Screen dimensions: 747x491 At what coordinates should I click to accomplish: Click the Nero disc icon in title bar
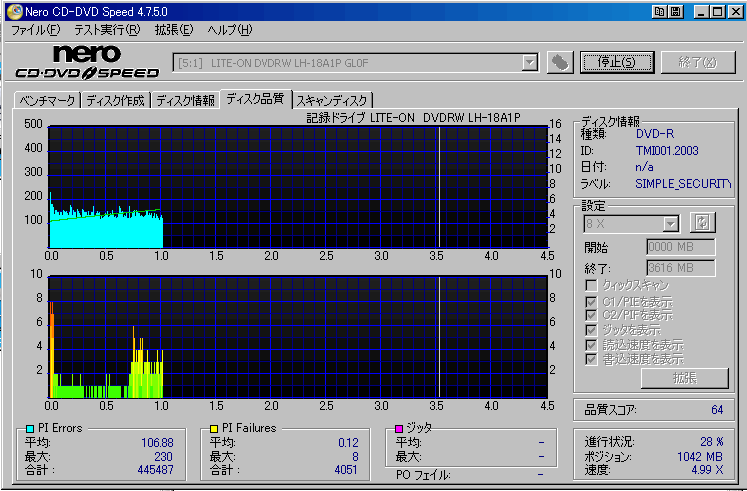coord(14,11)
